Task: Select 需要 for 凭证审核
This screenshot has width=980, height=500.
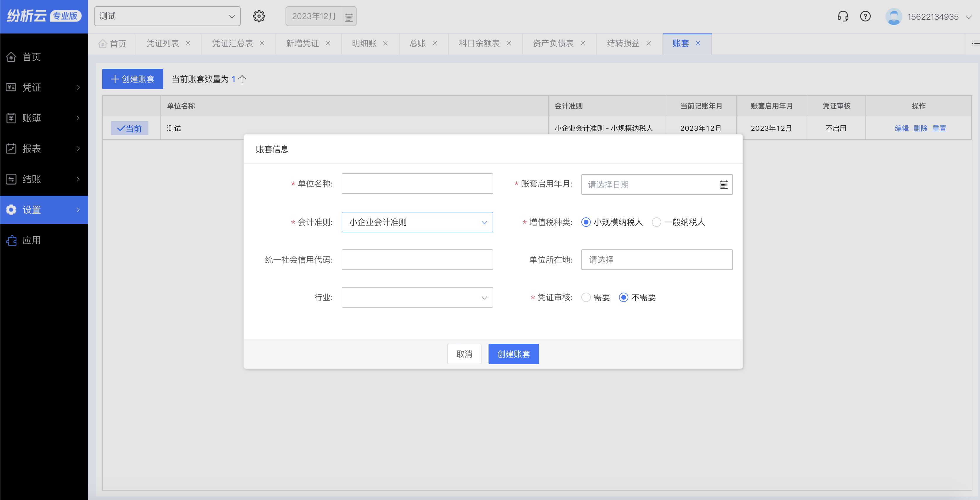Action: (586, 298)
